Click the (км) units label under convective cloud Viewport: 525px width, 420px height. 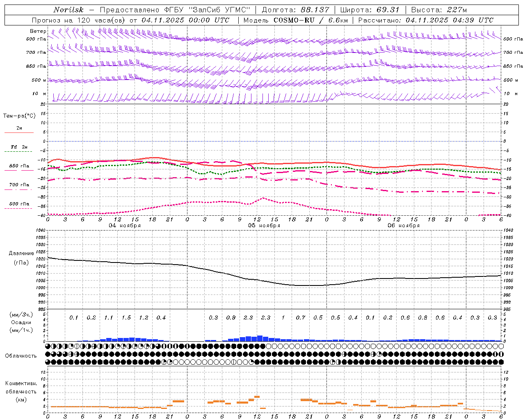(x=21, y=399)
